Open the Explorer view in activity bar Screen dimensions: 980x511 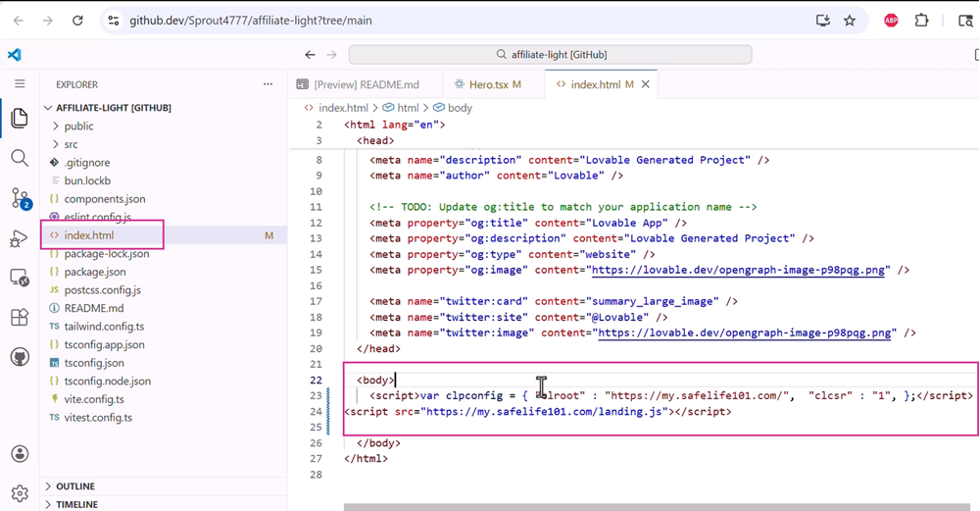pos(20,118)
